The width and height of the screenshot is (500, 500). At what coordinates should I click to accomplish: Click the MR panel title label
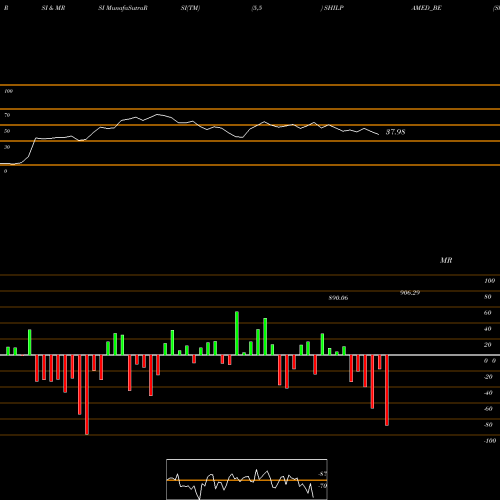click(x=446, y=260)
